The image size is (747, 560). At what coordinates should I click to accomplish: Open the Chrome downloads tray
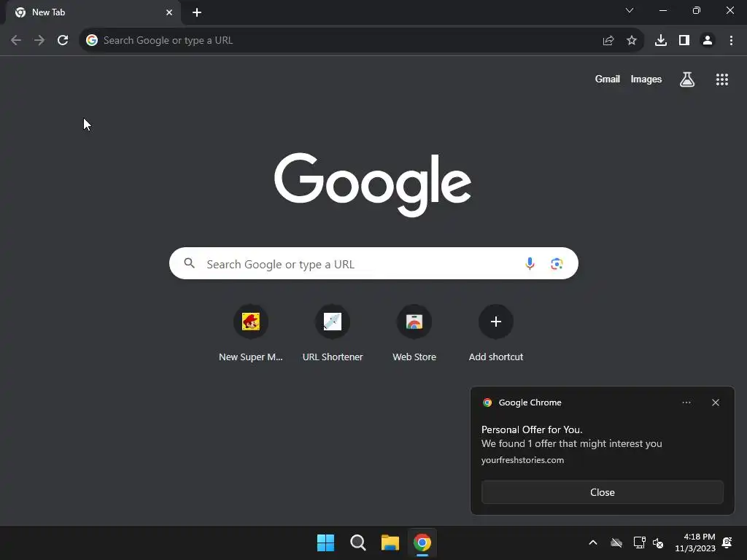point(661,41)
